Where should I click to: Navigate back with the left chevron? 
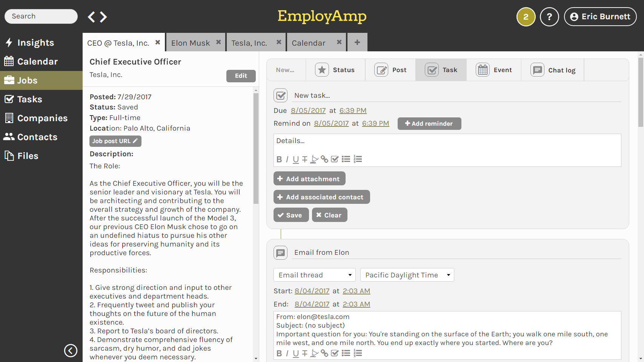(91, 17)
